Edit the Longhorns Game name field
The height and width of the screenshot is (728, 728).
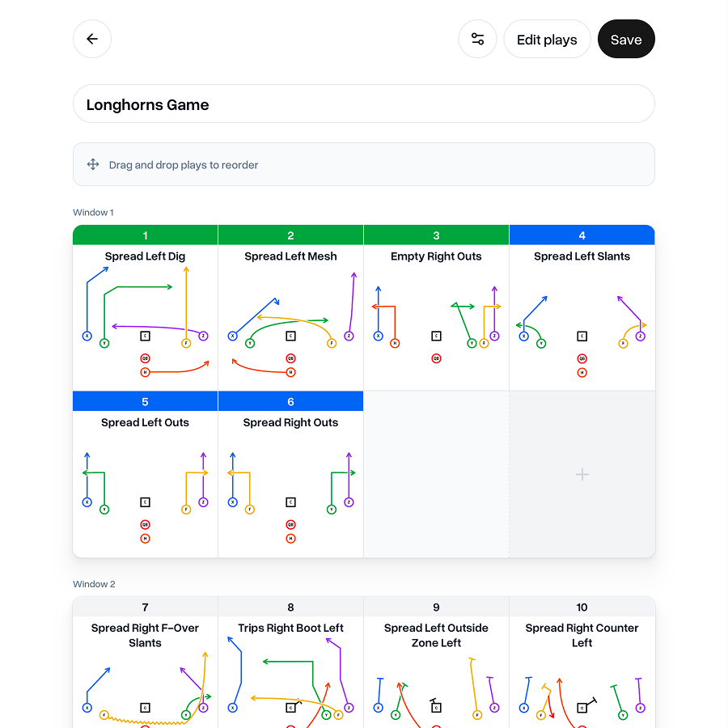[x=363, y=104]
